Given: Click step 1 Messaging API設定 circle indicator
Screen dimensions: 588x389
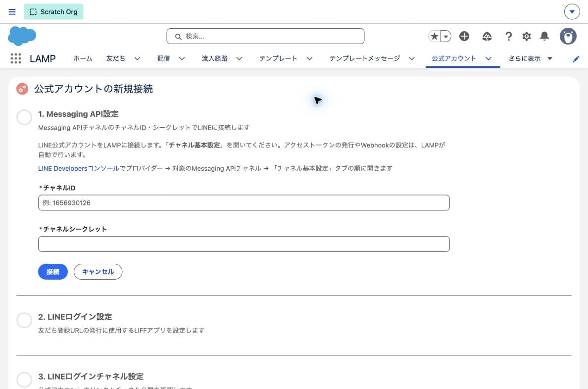Looking at the screenshot, I should pyautogui.click(x=24, y=117).
